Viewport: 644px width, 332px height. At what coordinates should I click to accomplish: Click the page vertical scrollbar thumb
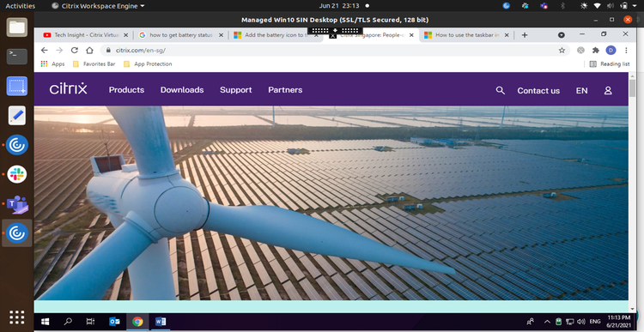(x=632, y=88)
